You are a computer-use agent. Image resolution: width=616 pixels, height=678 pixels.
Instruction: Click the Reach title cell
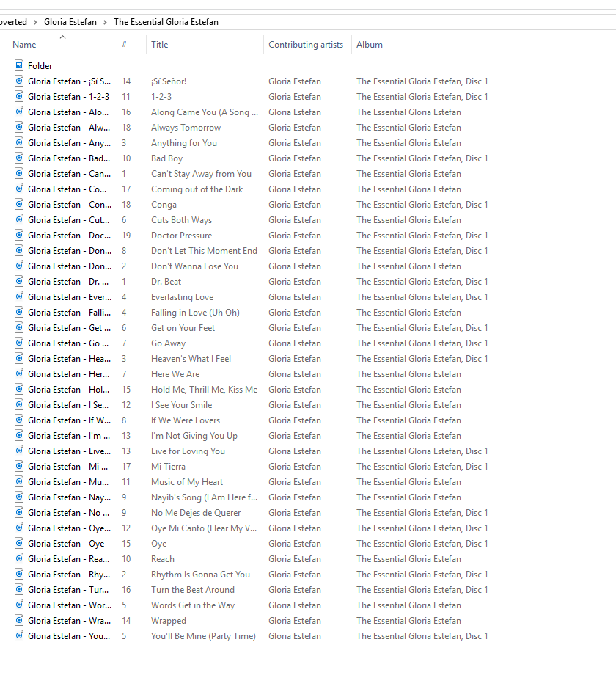(163, 559)
